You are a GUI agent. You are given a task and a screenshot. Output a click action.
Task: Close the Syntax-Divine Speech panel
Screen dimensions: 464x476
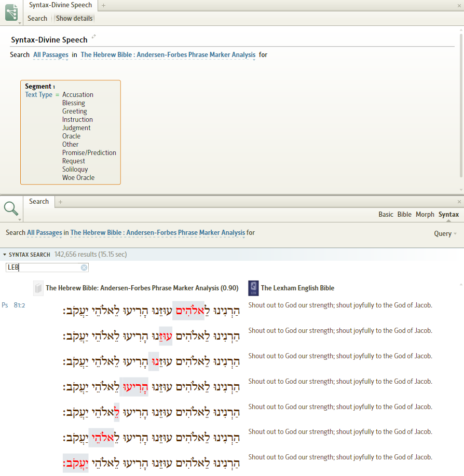tap(459, 6)
